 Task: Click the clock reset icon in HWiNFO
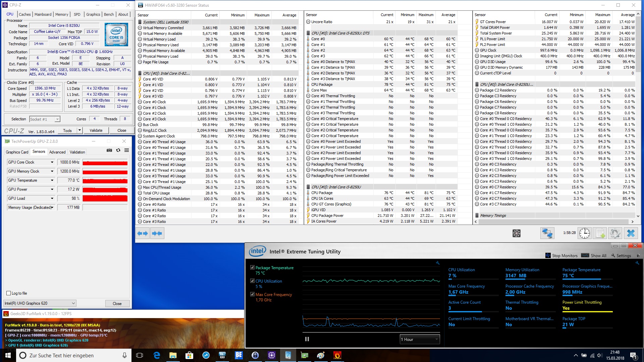[585, 233]
